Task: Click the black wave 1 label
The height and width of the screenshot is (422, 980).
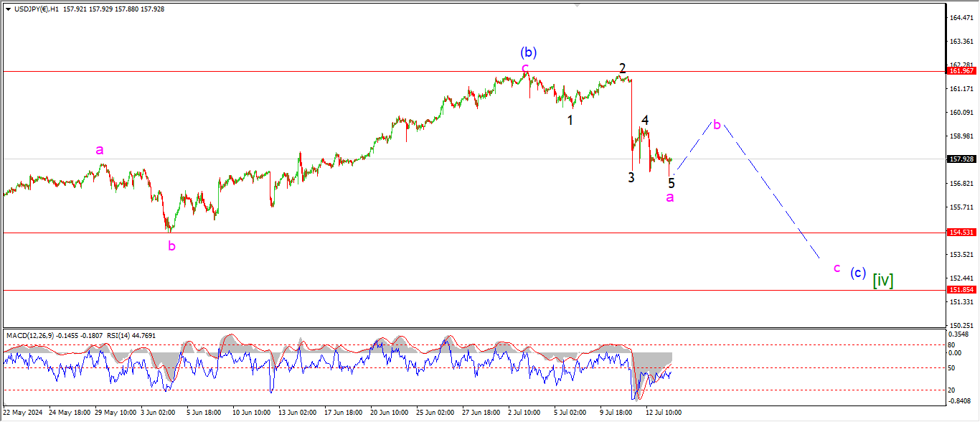Action: coord(570,120)
